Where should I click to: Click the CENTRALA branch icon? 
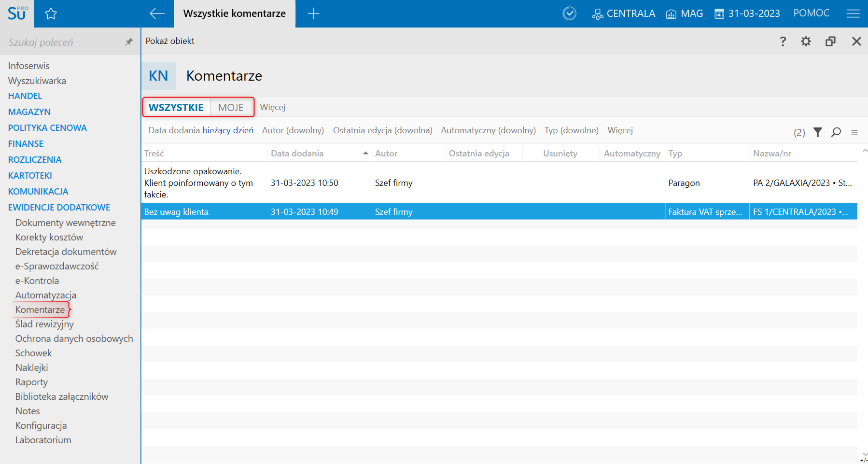click(x=598, y=14)
